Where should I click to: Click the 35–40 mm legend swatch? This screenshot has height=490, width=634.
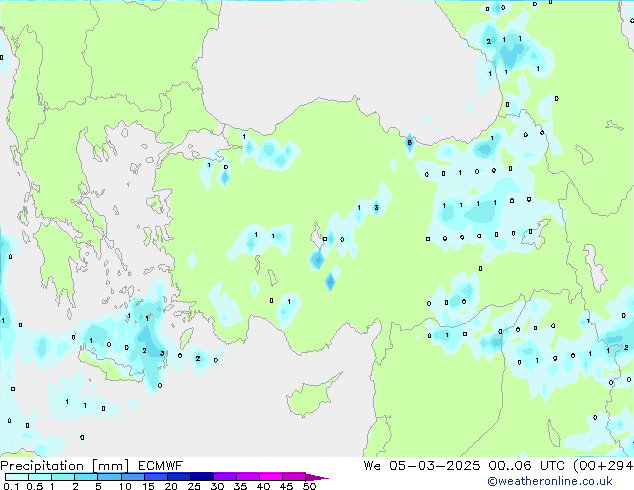coord(247,477)
